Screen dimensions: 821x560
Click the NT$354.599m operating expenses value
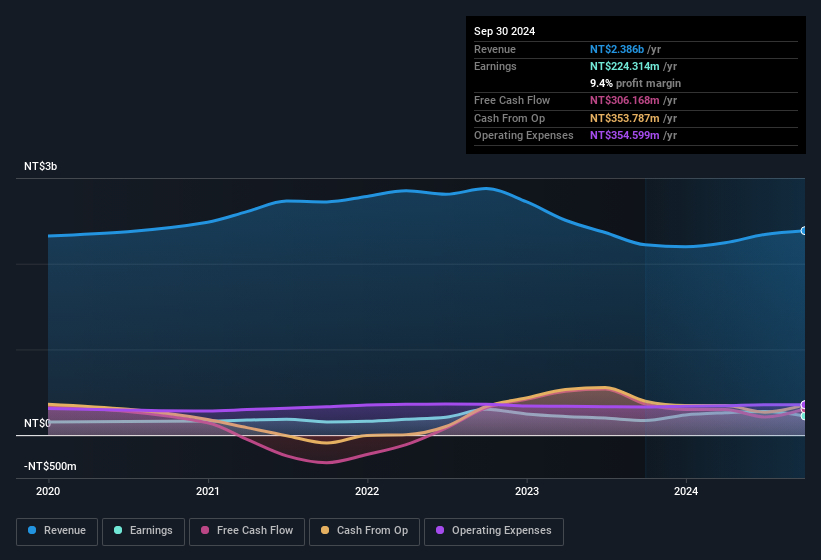pos(625,136)
